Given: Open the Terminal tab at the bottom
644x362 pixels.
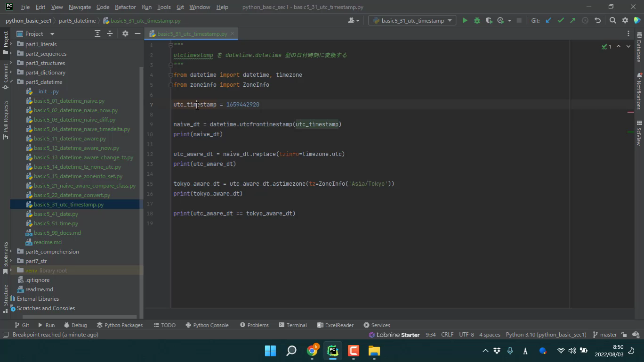Looking at the screenshot, I should (x=292, y=325).
